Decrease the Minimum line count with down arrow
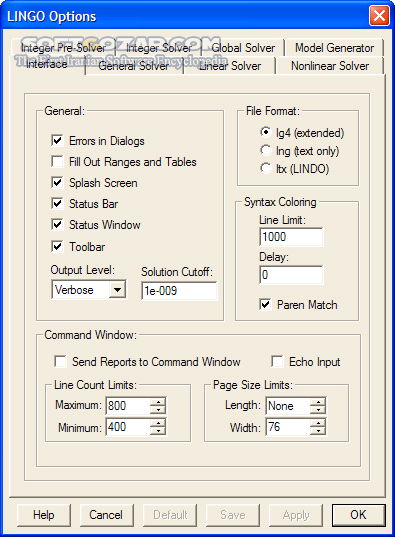395x537 pixels. click(x=158, y=431)
